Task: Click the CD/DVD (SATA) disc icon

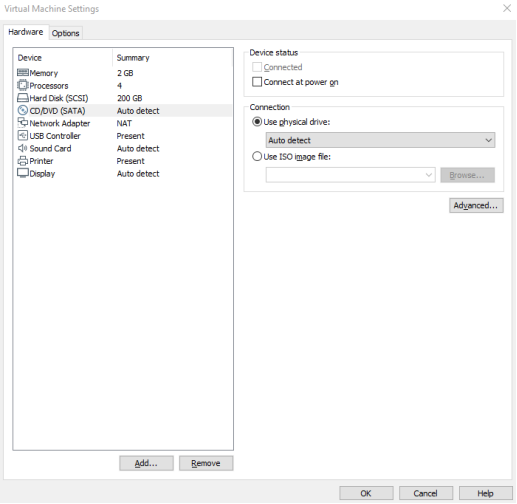Action: pyautogui.click(x=23, y=110)
